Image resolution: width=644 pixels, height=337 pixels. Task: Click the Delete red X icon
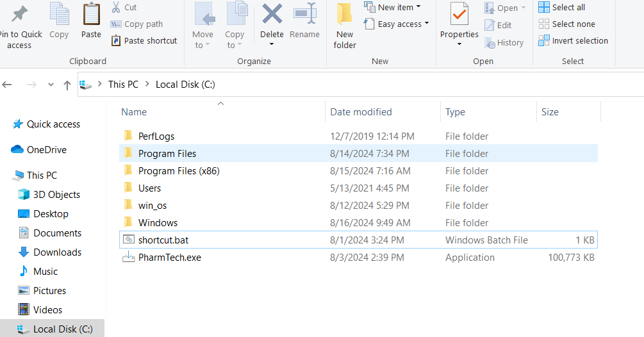point(272,15)
